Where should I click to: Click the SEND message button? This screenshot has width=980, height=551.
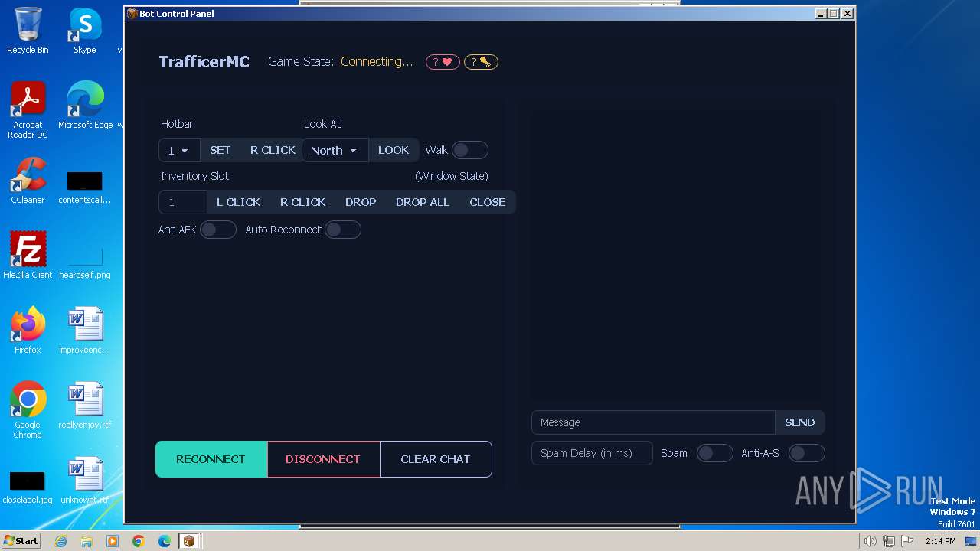click(x=799, y=422)
